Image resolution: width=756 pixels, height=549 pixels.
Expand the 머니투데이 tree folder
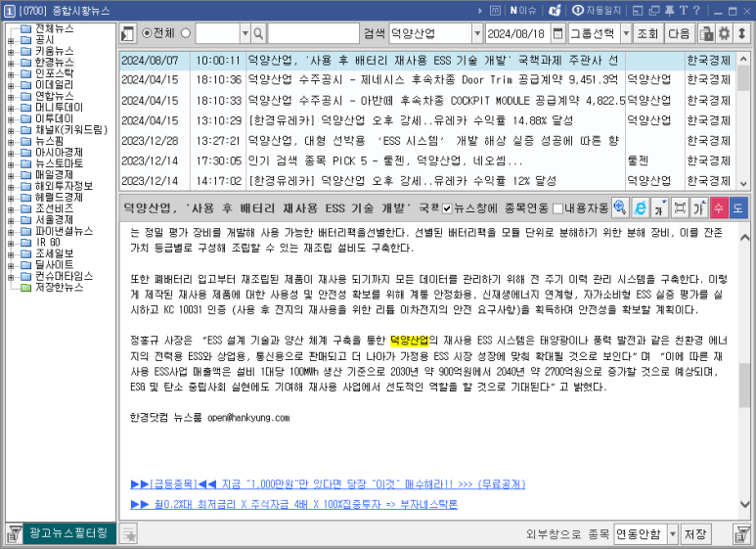(11, 109)
